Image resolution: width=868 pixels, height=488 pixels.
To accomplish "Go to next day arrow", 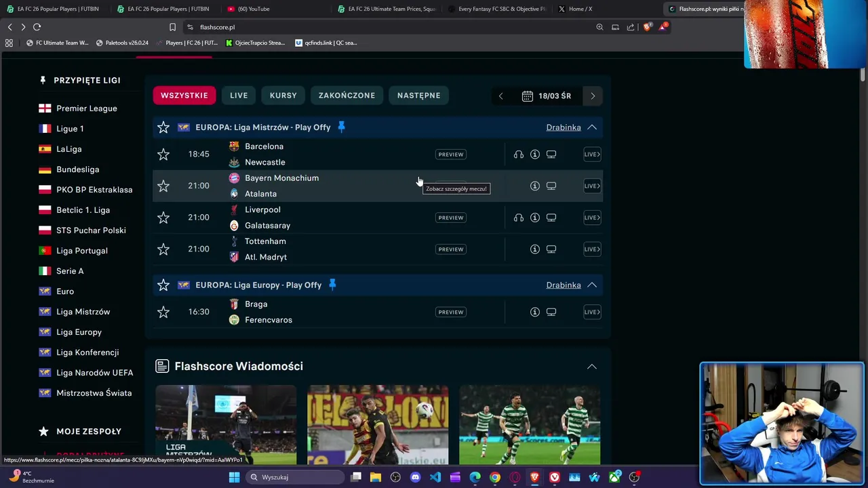I will point(593,96).
